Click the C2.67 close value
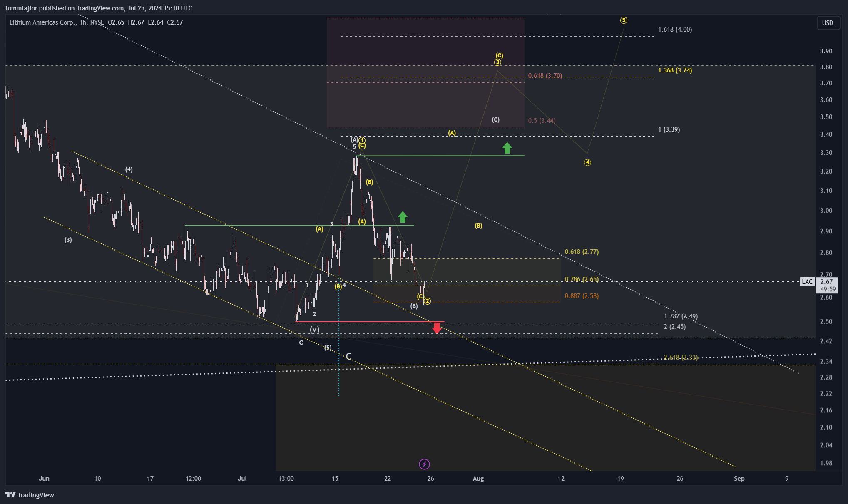 point(175,22)
